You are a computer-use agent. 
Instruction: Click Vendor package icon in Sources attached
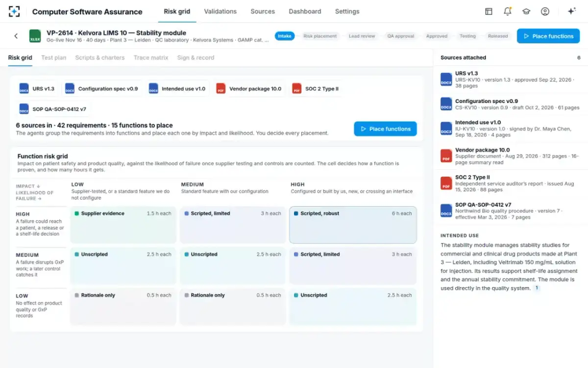446,156
